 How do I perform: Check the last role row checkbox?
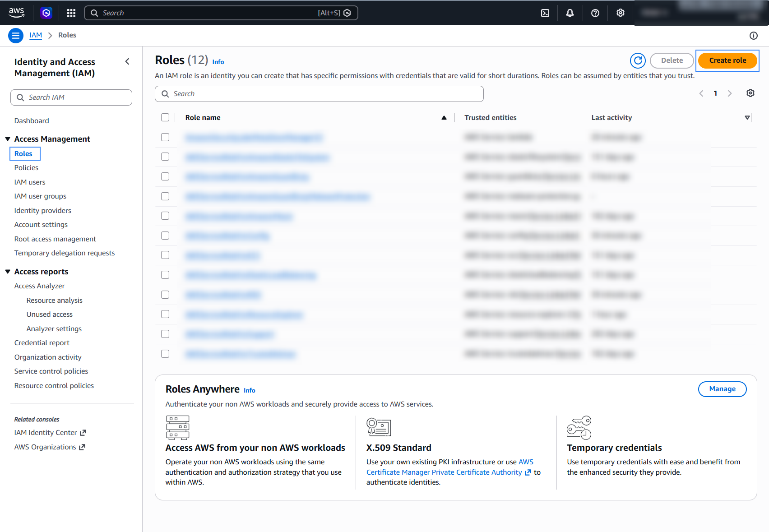click(165, 354)
